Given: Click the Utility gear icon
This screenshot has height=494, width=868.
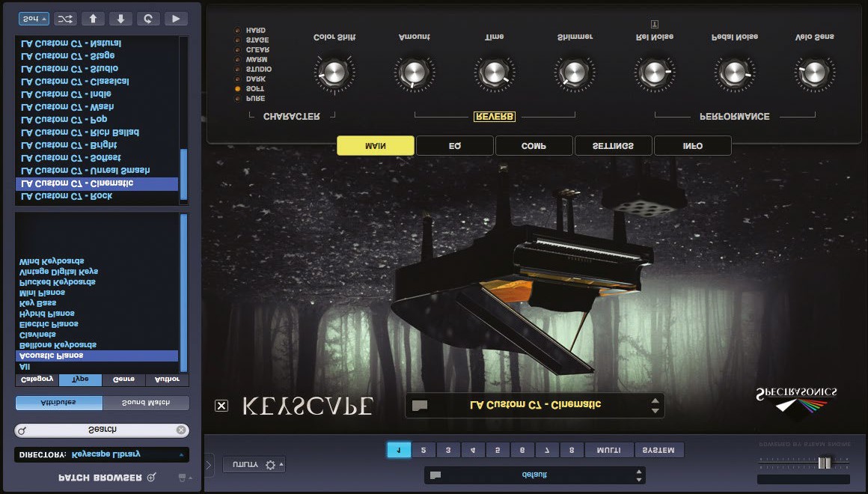Looking at the screenshot, I should (270, 465).
